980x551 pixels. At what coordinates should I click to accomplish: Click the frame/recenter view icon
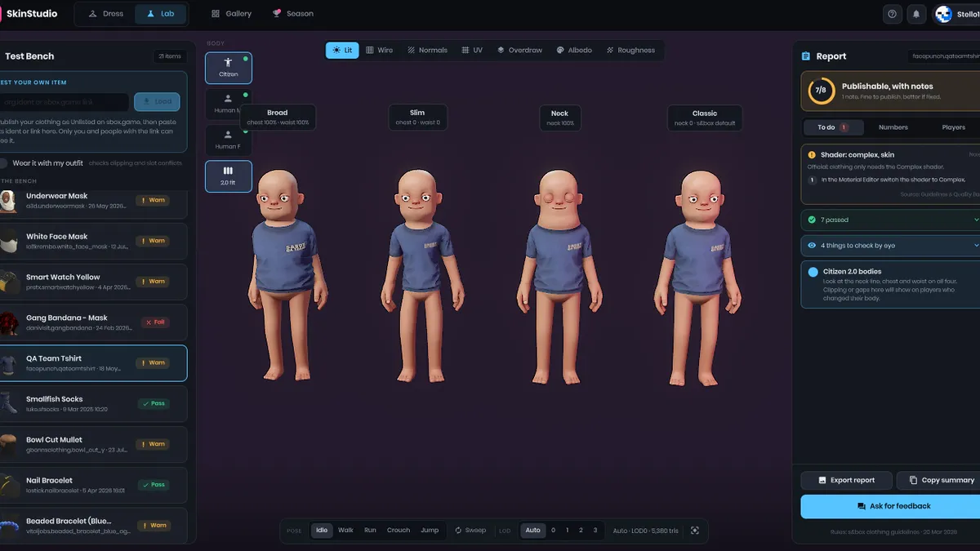pos(695,531)
